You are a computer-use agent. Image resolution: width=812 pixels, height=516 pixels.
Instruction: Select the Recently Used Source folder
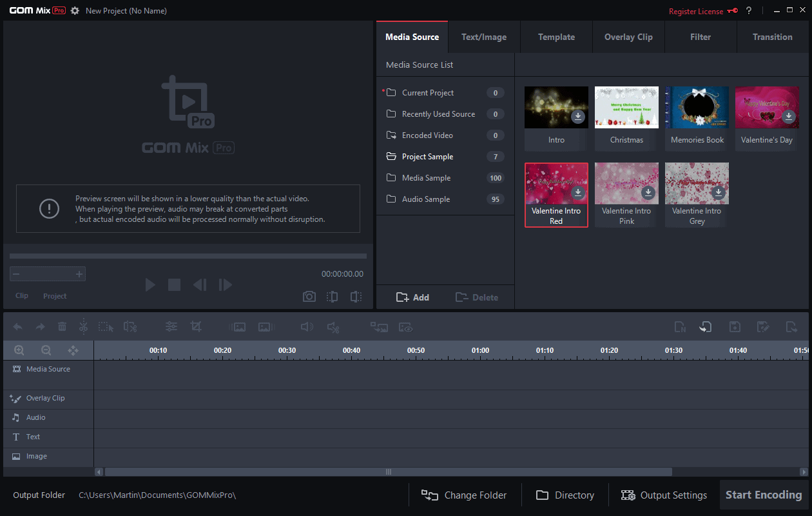pos(445,114)
